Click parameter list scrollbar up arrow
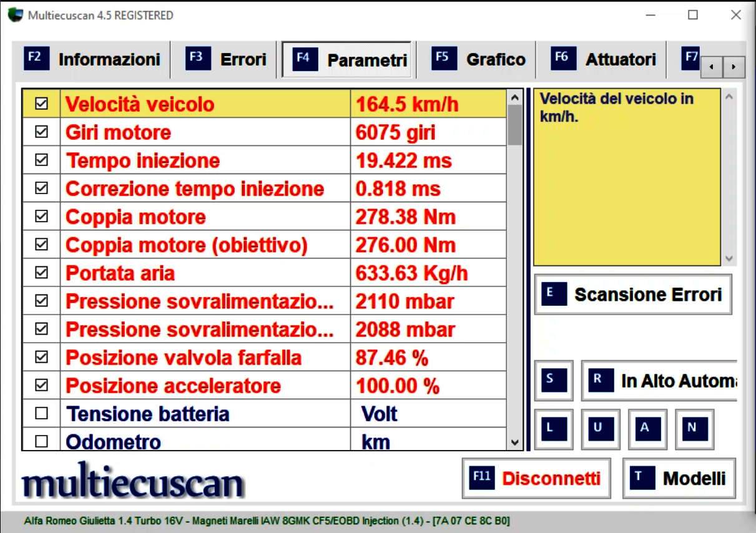Screen dimensions: 756x533 [514, 97]
